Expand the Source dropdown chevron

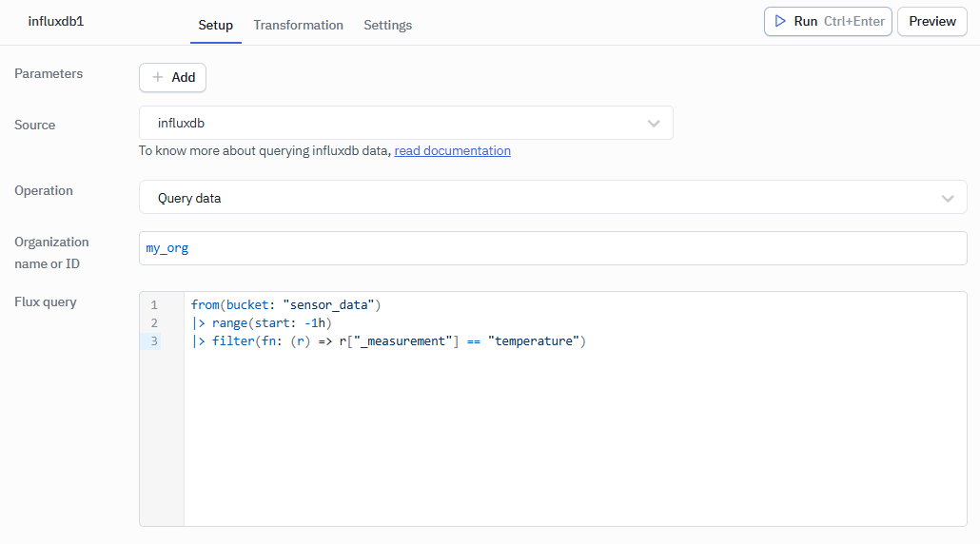(654, 124)
